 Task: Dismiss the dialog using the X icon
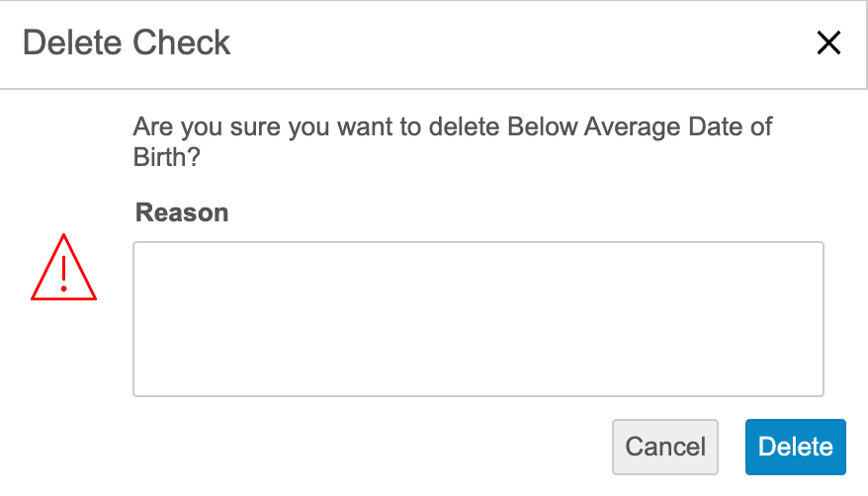tap(827, 42)
